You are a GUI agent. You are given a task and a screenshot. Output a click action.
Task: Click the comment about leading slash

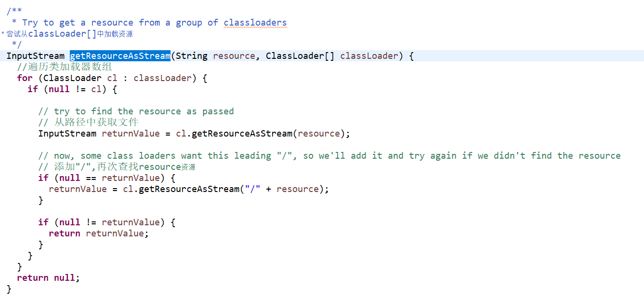coord(329,156)
